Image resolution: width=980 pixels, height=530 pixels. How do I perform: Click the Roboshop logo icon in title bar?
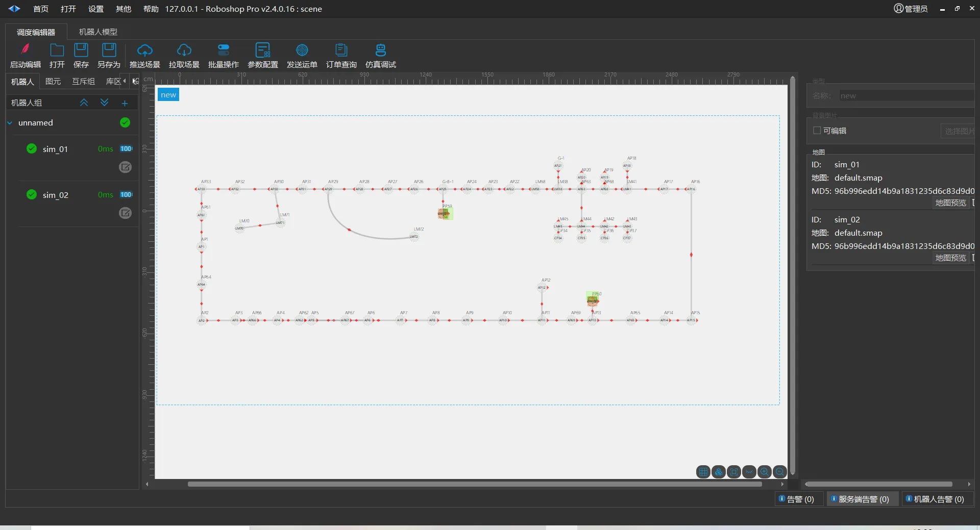14,9
